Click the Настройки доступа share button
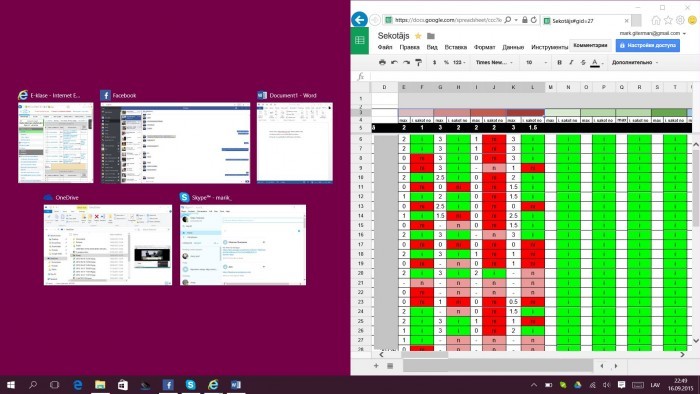This screenshot has width=700, height=394. [x=648, y=46]
